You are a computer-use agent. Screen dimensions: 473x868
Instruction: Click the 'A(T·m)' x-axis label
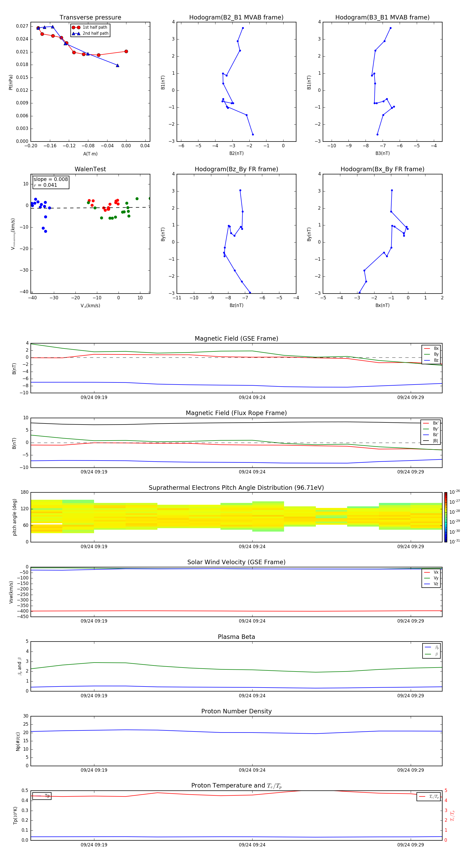coord(90,154)
